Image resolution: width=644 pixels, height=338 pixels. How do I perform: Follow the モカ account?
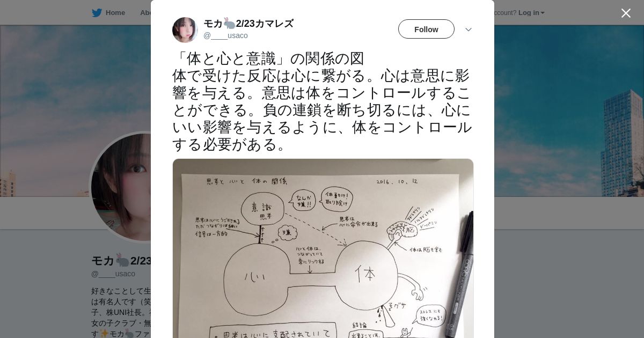pos(426,29)
